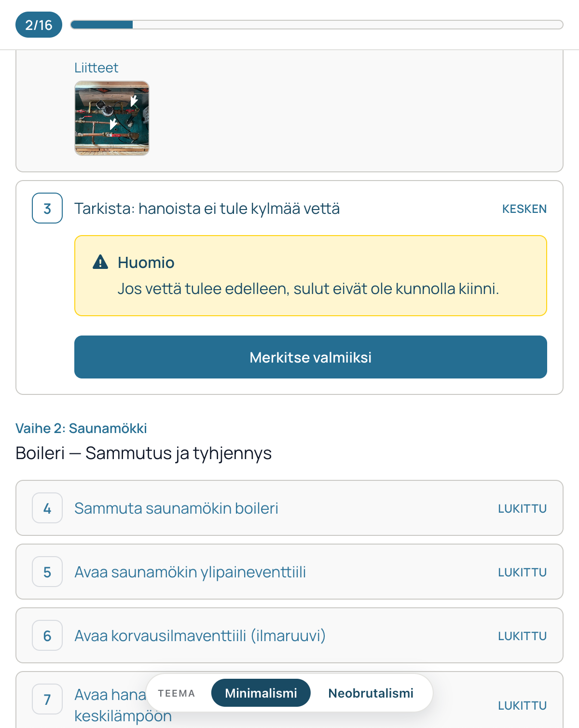This screenshot has width=579, height=728.
Task: Open Vaihe 2: Saunamökki section heading
Action: [81, 428]
